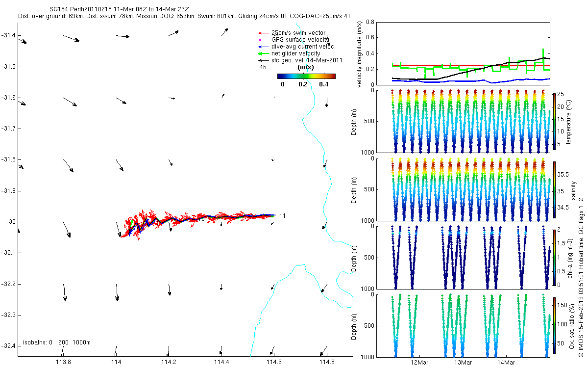Click the title 'SG154 Perth20110215 11-Mar 08Z to 14-Mar 23Z.'

click(x=121, y=9)
